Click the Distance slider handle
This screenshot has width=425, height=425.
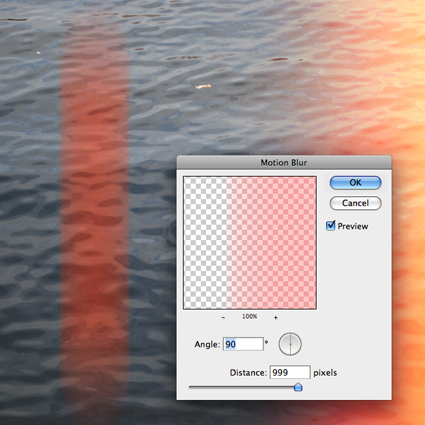[298, 387]
